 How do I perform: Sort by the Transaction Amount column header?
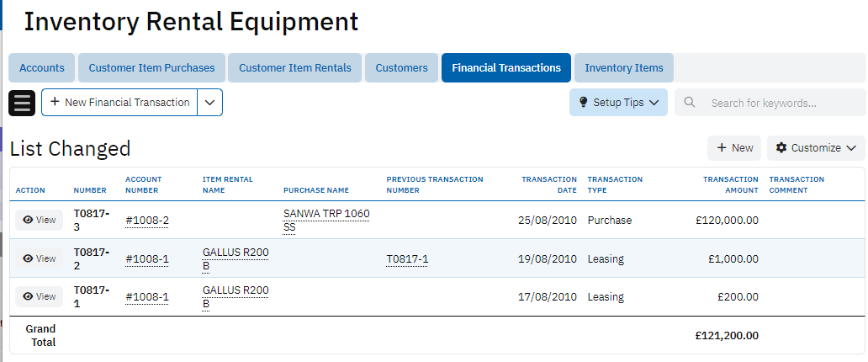tap(730, 184)
